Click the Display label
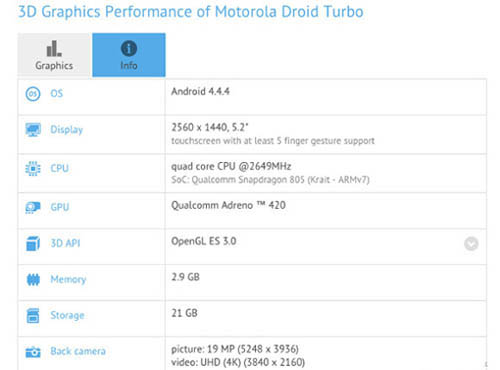This screenshot has height=370, width=500. [x=67, y=130]
